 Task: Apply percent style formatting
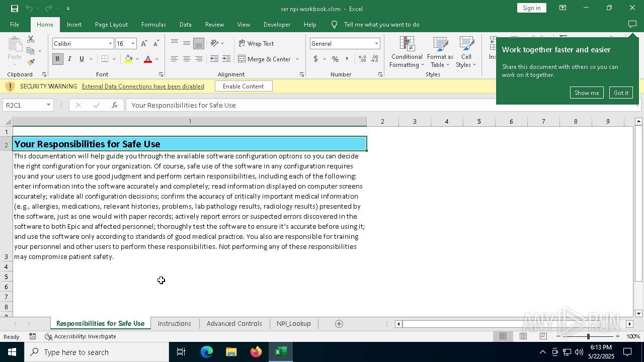[x=335, y=59]
